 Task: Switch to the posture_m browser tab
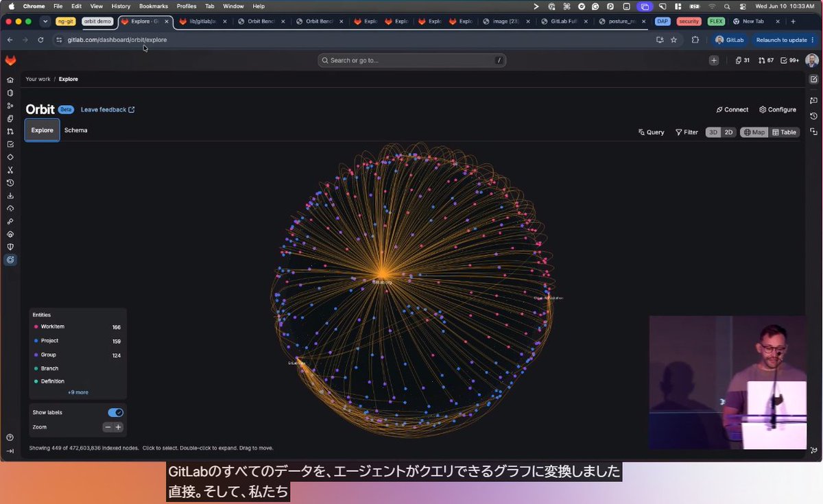(623, 21)
